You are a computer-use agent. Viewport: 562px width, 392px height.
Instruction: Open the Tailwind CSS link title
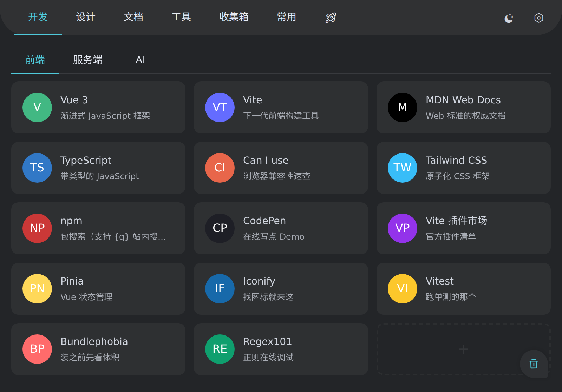tap(456, 161)
